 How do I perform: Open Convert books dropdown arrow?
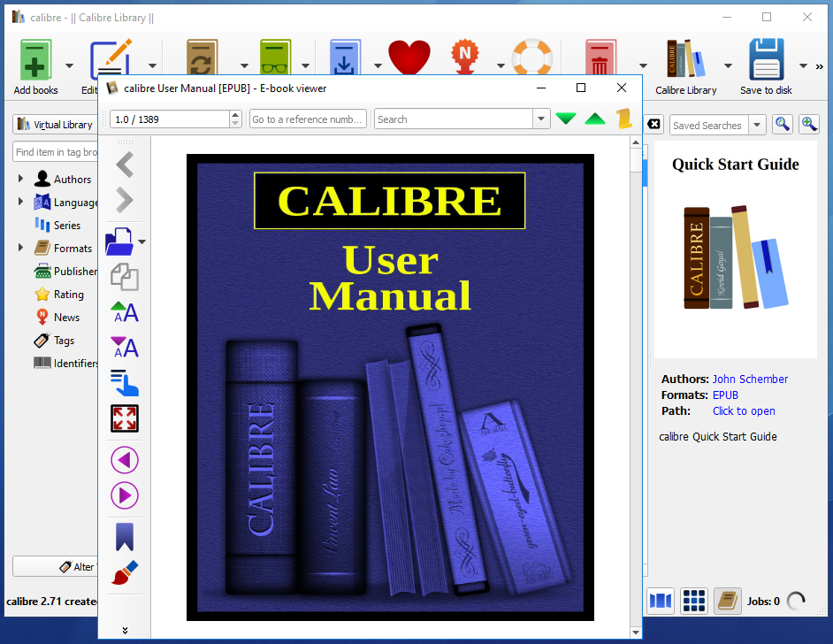(x=244, y=65)
